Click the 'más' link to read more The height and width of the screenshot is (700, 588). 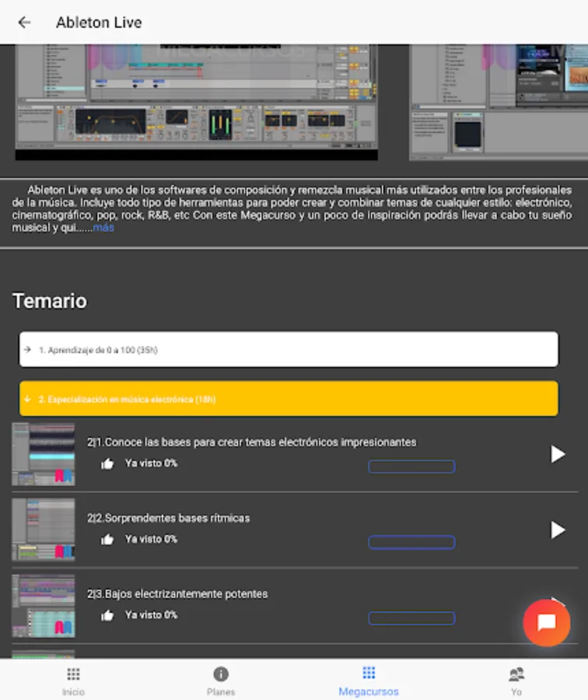pos(103,228)
